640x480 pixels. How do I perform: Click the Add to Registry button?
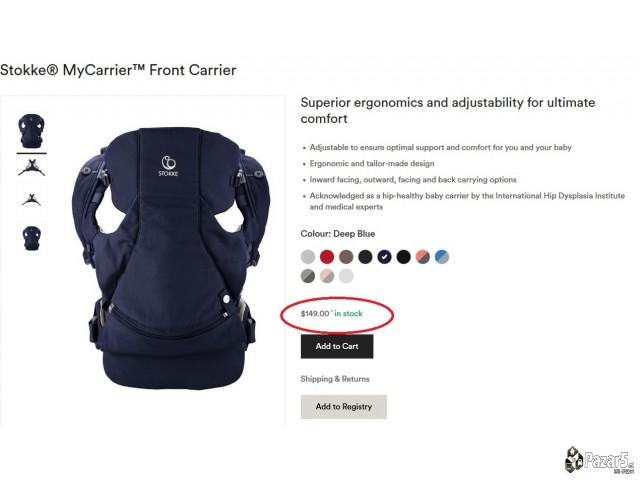344,407
